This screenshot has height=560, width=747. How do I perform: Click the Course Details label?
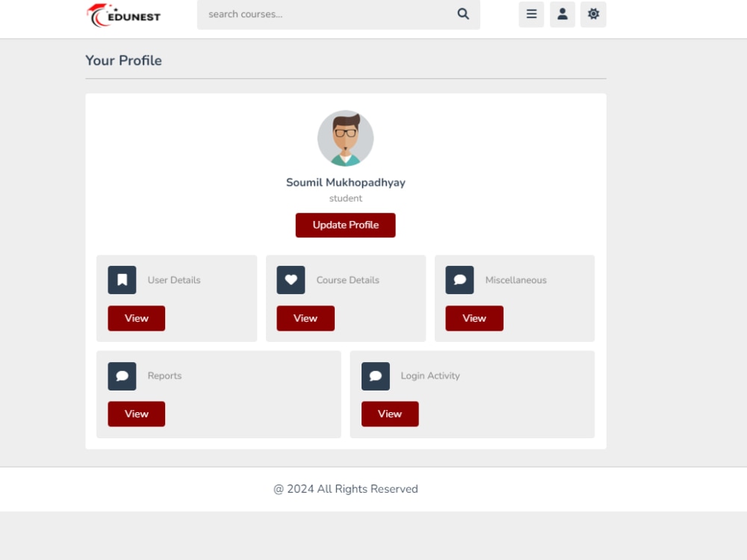coord(348,280)
